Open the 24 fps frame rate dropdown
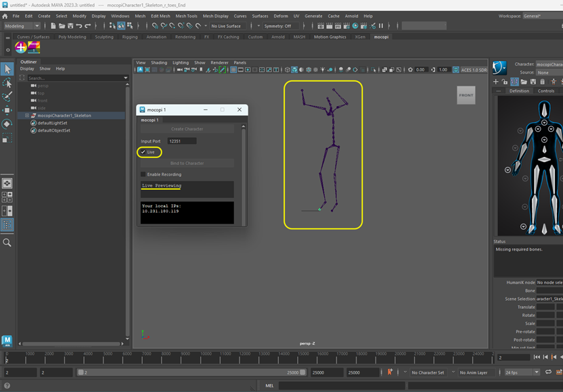This screenshot has height=392, width=563. pos(522,372)
